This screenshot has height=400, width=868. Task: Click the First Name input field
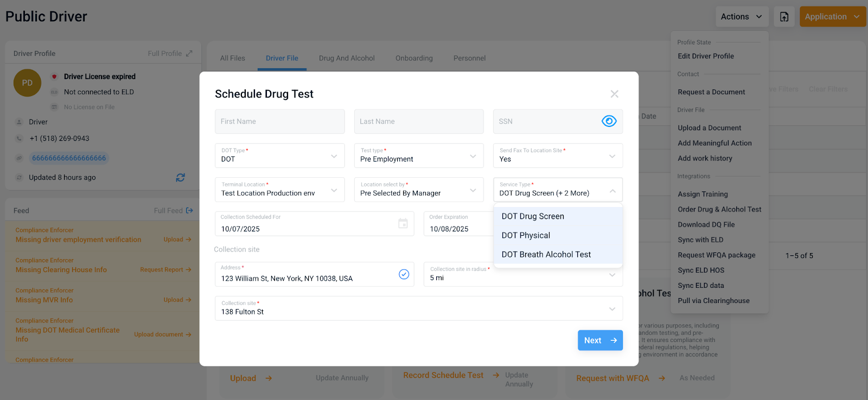click(280, 121)
